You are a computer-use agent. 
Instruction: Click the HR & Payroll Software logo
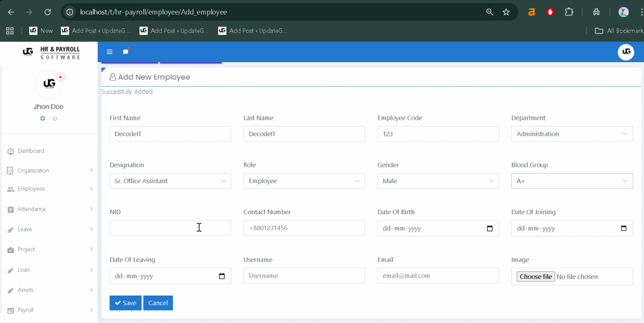point(52,53)
